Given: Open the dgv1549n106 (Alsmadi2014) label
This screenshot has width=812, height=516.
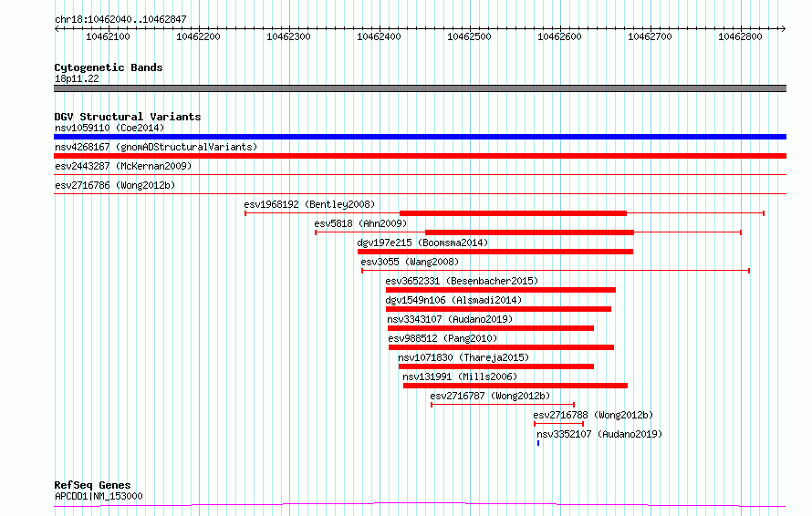Looking at the screenshot, I should (453, 300).
